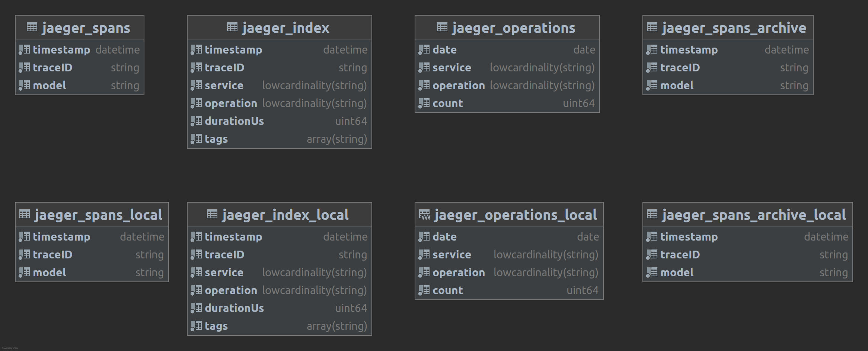The image size is (868, 351).
Task: Click the jaeger_spans_archive_local table header icon
Action: click(x=652, y=214)
